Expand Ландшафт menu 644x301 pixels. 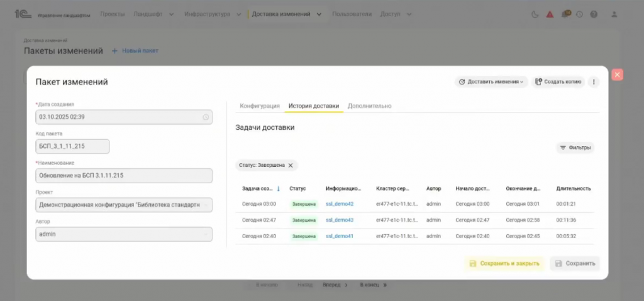[x=153, y=14]
